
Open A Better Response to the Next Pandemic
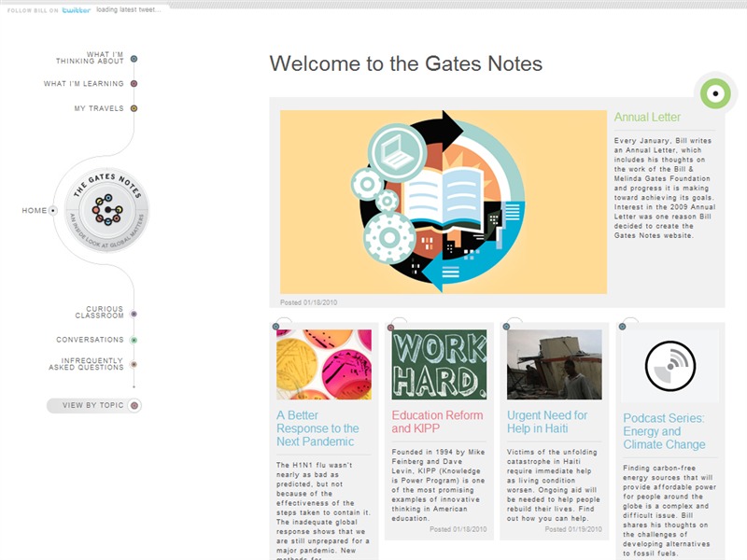317,428
